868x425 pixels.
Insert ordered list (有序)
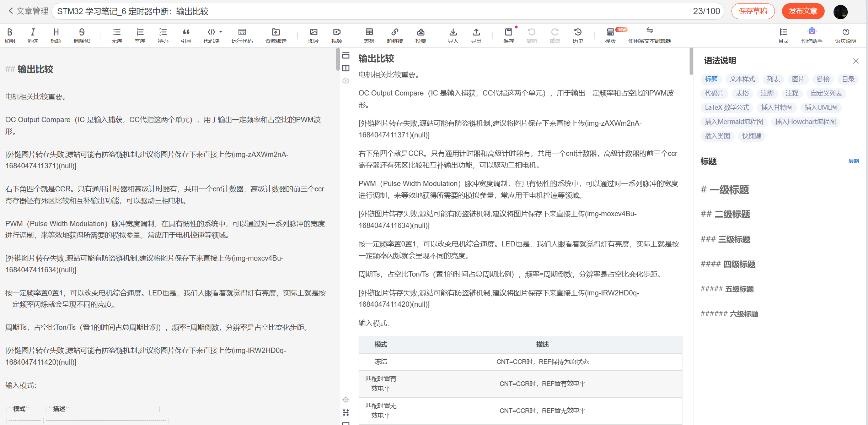(x=140, y=36)
